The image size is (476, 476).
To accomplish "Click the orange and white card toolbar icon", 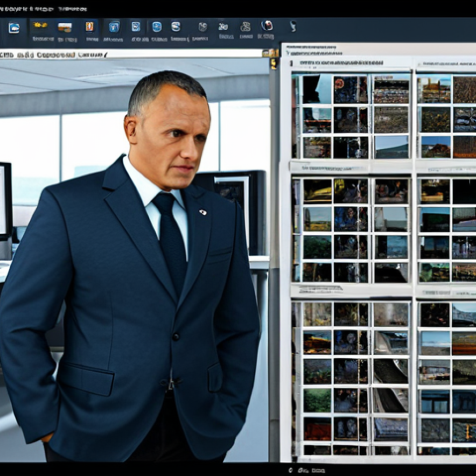I will tap(65, 27).
